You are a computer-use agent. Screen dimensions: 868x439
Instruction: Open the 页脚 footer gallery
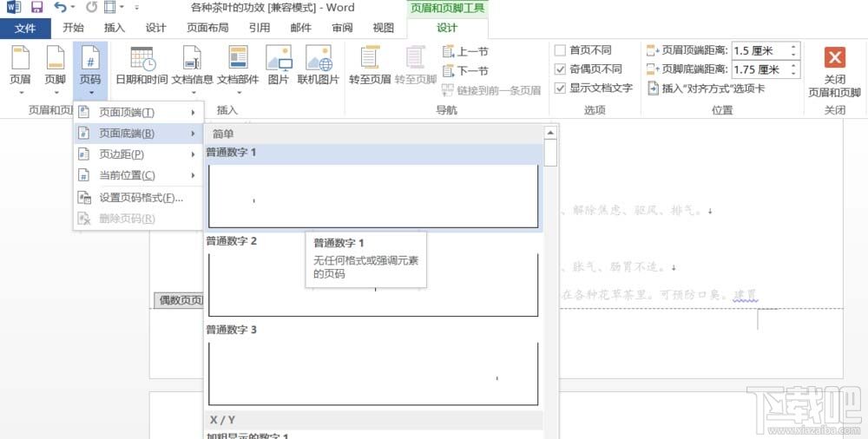coord(56,70)
